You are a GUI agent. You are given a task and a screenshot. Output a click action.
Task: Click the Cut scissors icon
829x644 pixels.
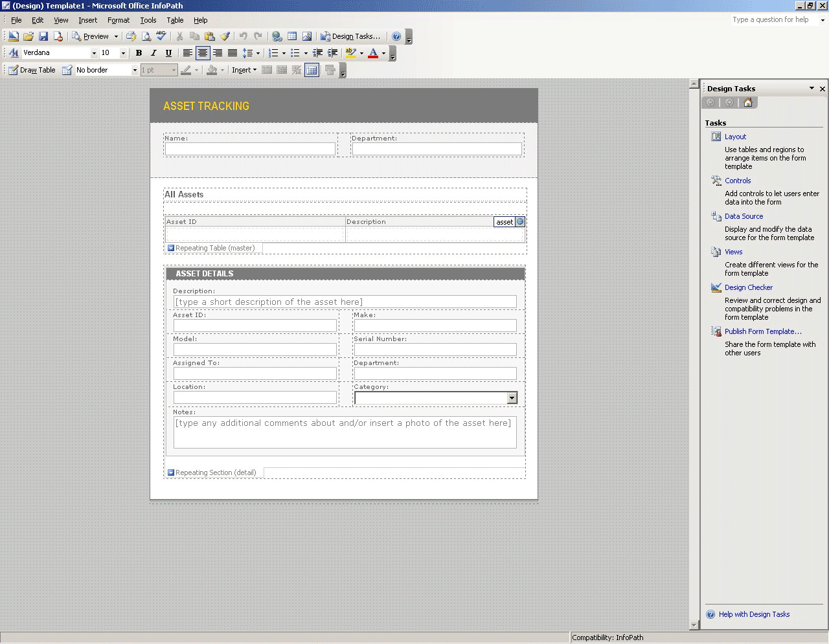tap(180, 36)
